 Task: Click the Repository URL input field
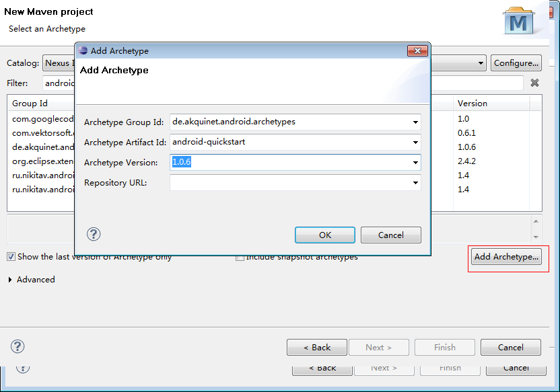[x=289, y=183]
